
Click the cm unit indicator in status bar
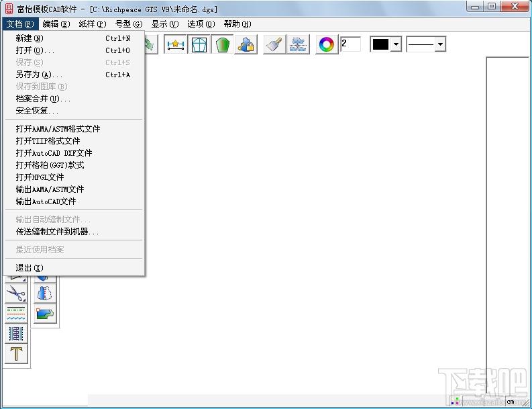click(x=511, y=402)
